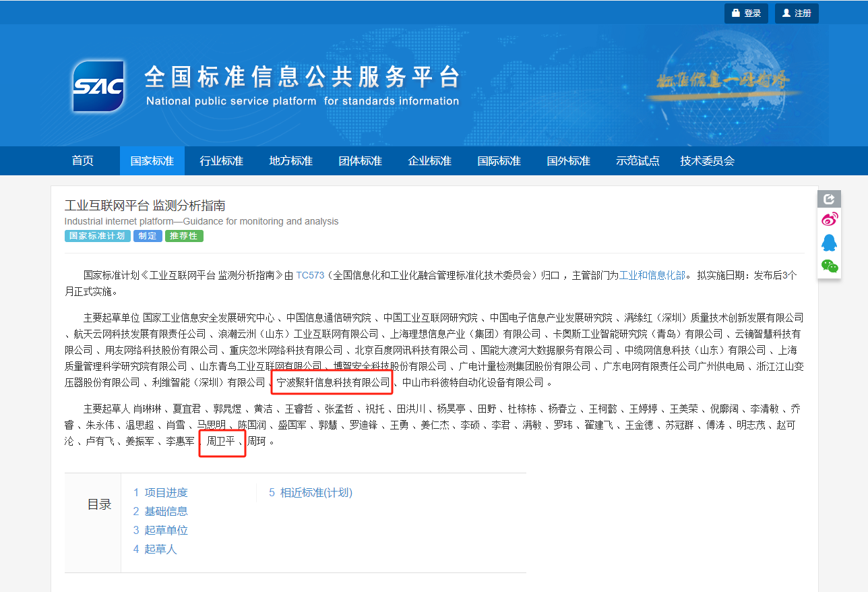Click the 国家标准计划 tag
The image size is (868, 592).
[98, 236]
